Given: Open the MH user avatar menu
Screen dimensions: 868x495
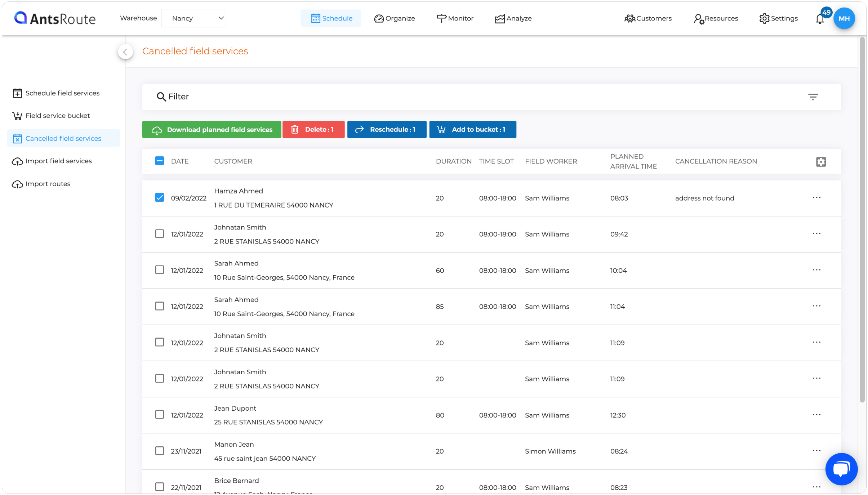Looking at the screenshot, I should 844,18.
